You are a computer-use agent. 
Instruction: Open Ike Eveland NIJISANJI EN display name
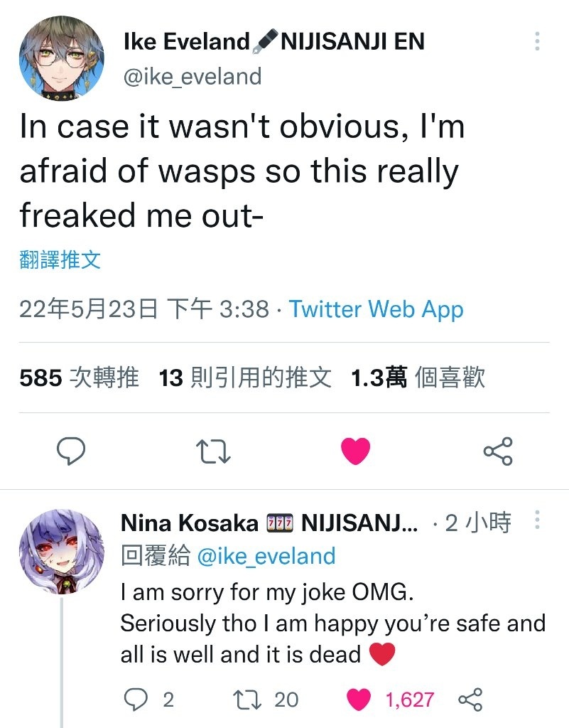(274, 41)
